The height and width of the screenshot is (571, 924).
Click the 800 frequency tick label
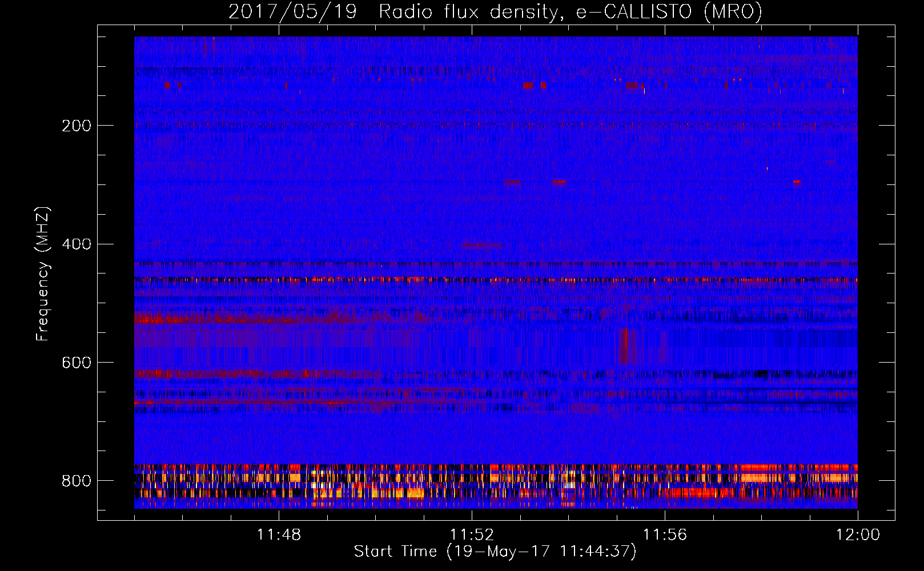click(x=77, y=481)
